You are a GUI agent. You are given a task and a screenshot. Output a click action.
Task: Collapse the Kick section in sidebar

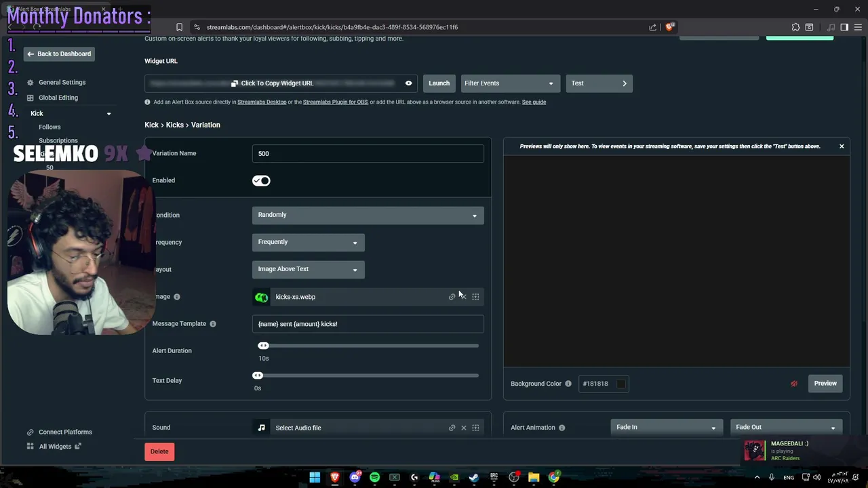[108, 114]
